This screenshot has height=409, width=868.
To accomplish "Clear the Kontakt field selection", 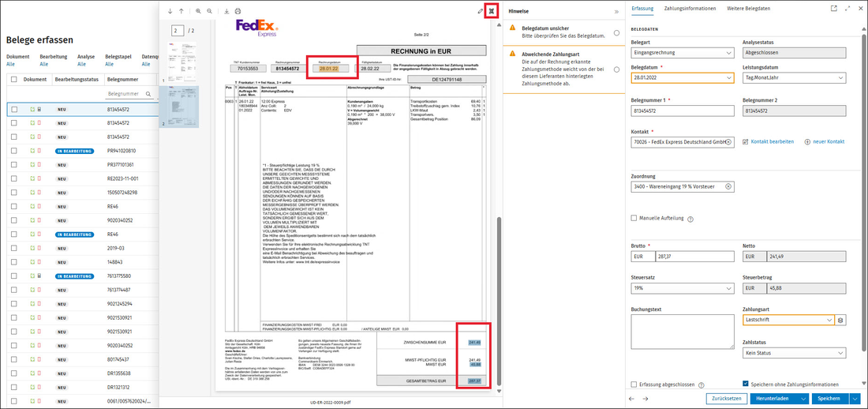I will click(x=728, y=142).
